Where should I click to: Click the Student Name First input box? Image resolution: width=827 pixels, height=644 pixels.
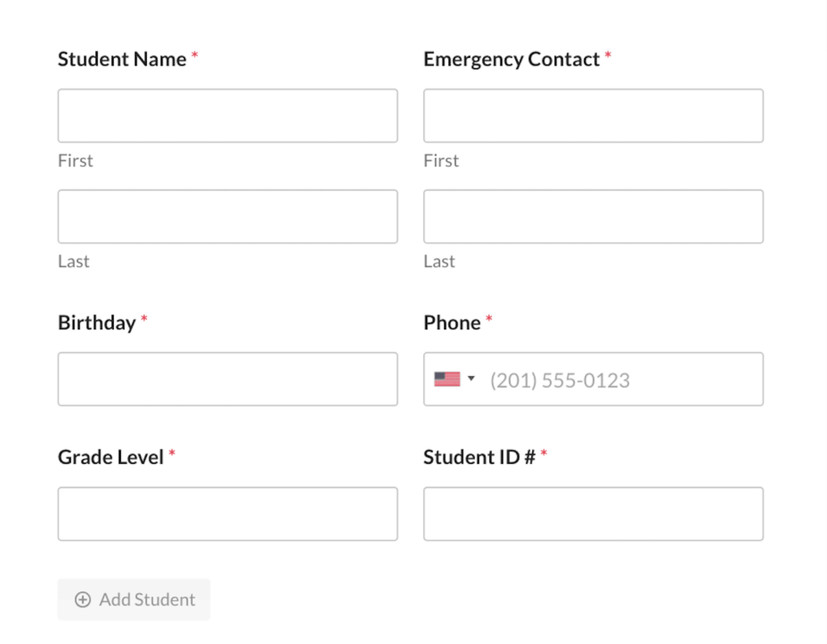(227, 115)
